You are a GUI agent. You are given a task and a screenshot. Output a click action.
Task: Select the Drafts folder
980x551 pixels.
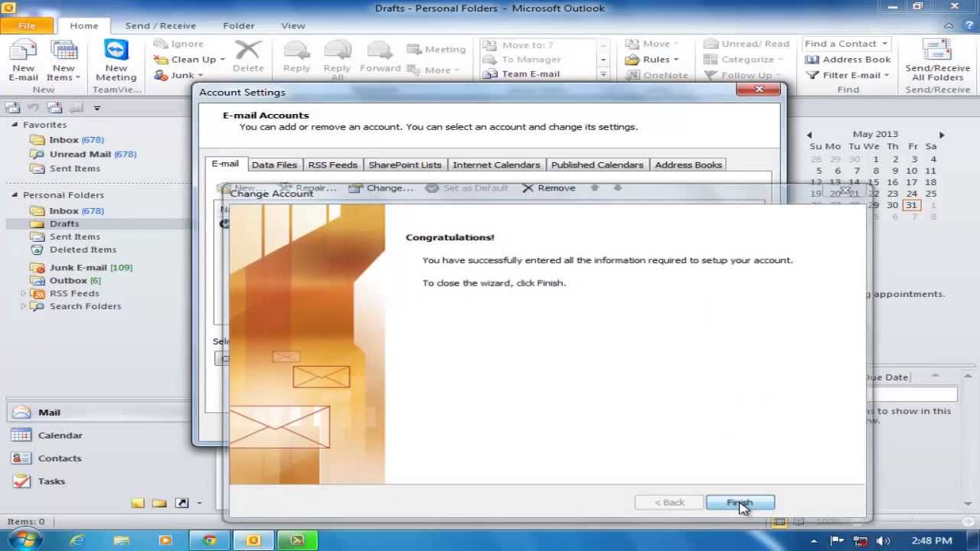[x=64, y=223]
